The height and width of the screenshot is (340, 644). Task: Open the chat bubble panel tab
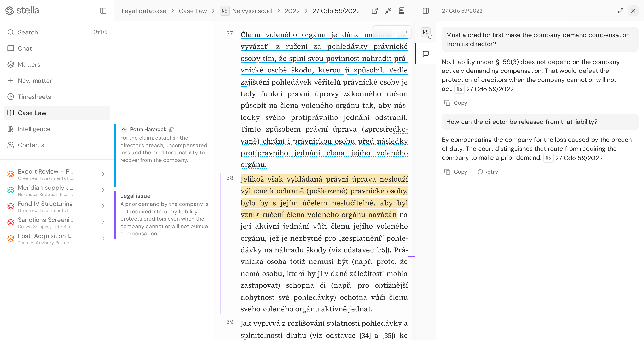click(x=426, y=54)
